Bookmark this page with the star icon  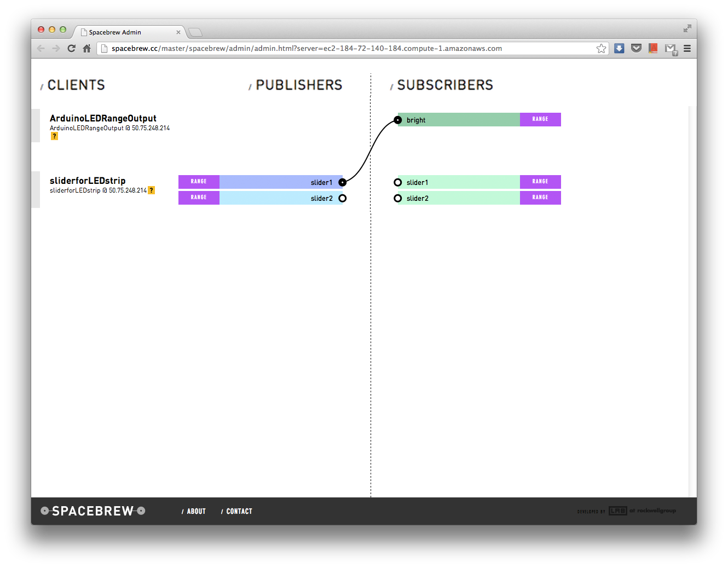(x=602, y=48)
